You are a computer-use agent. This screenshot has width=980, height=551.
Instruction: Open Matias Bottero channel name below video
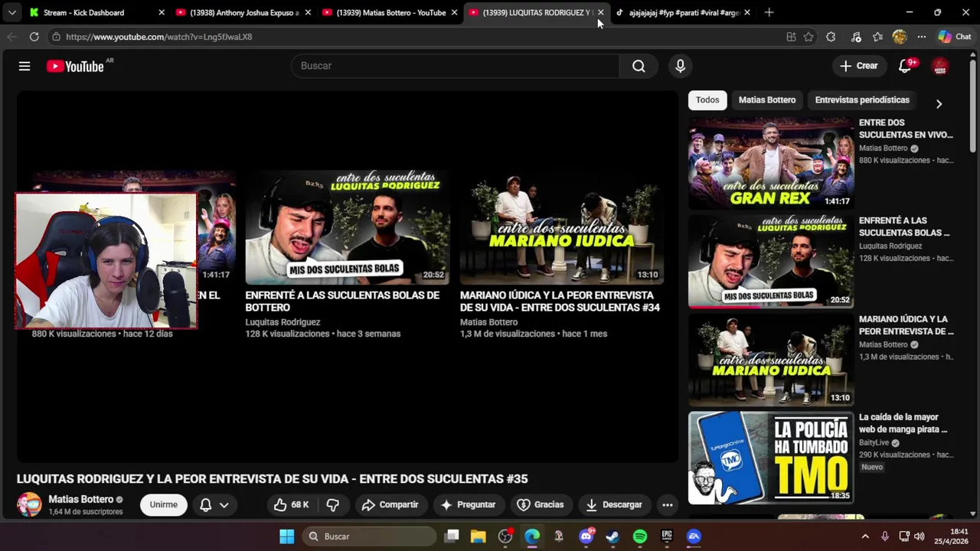[80, 499]
